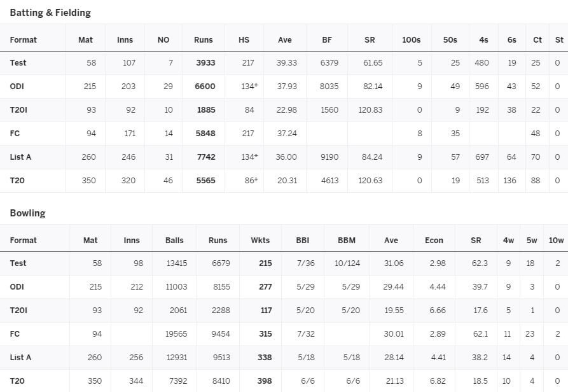
Task: Click the ODI row label in bowling table
Action: tap(17, 286)
